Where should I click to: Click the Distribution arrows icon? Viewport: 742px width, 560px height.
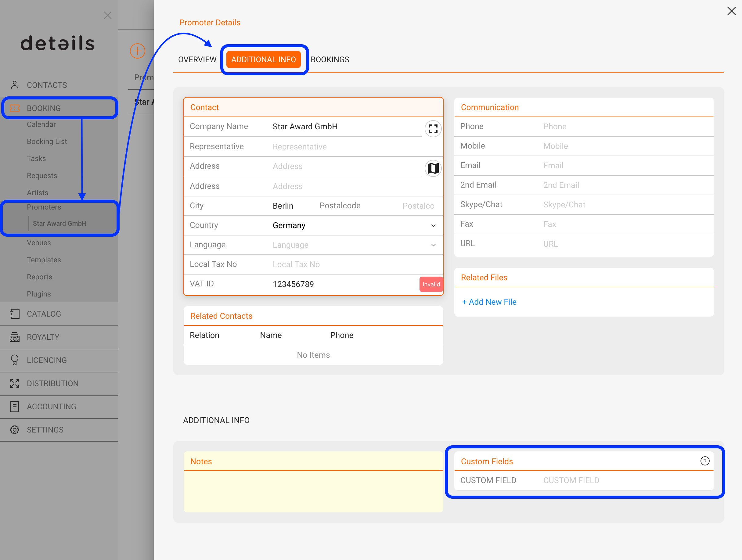tap(14, 383)
